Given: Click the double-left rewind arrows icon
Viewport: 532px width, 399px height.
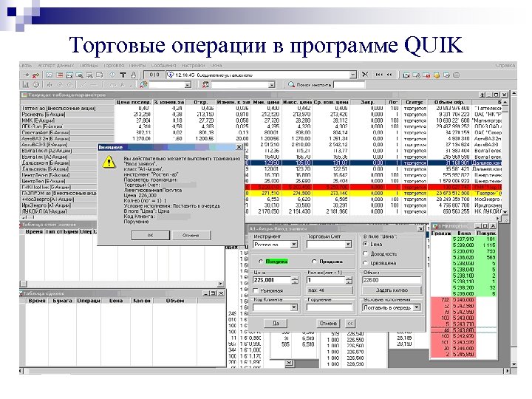Looking at the screenshot, I should pos(389,75).
